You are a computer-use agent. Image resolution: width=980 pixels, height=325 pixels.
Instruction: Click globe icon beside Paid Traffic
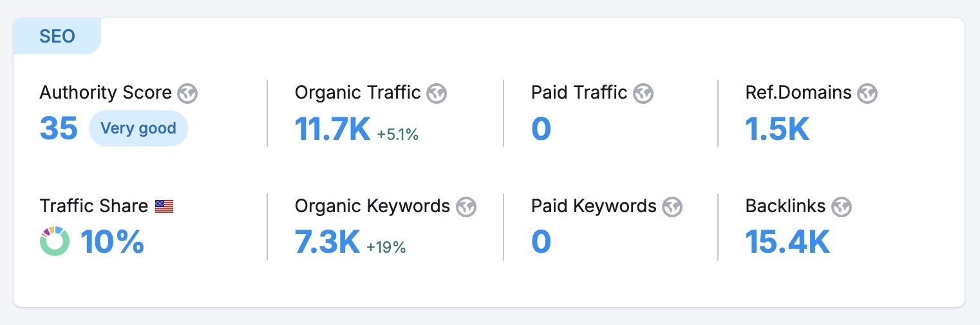(x=643, y=94)
